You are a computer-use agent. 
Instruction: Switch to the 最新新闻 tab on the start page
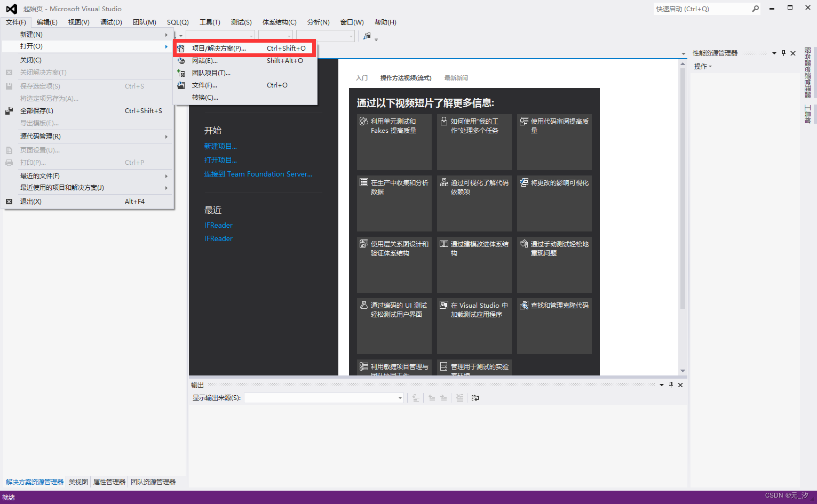tap(455, 78)
